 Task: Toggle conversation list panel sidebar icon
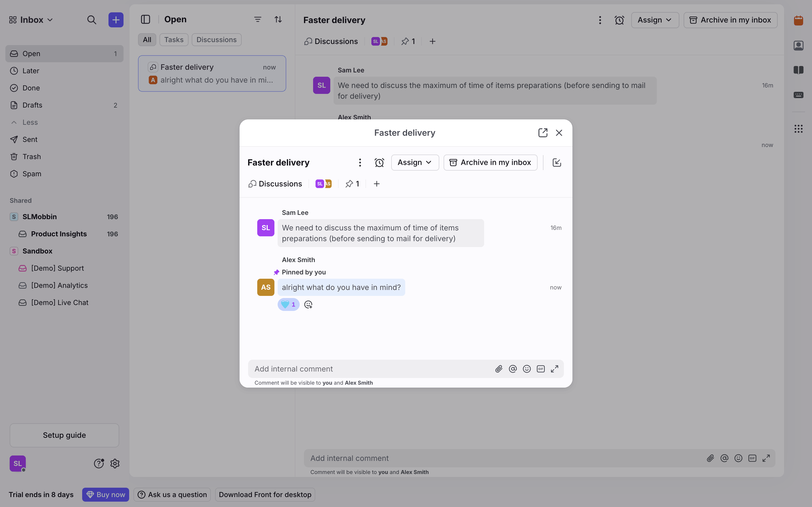point(145,19)
